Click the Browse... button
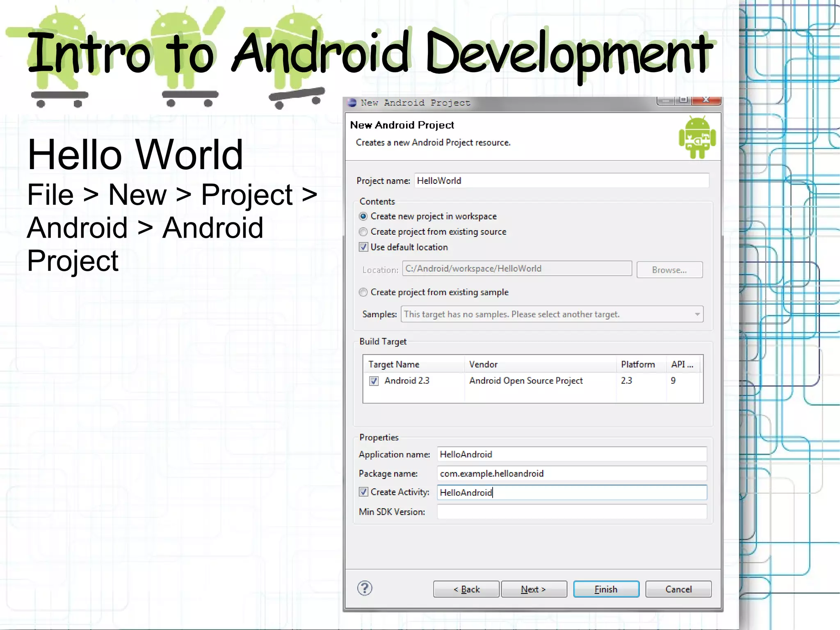 (x=669, y=270)
